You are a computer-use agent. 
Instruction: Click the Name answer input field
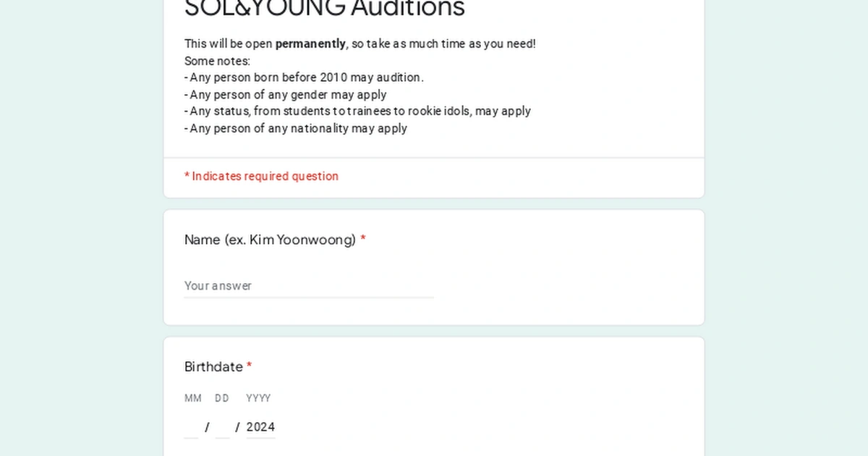[304, 286]
